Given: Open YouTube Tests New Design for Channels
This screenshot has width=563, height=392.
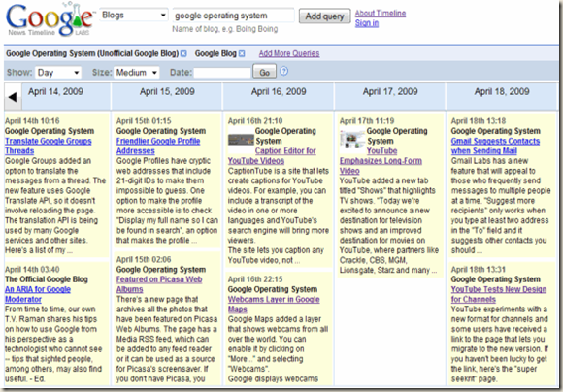Looking at the screenshot, I should (x=499, y=294).
